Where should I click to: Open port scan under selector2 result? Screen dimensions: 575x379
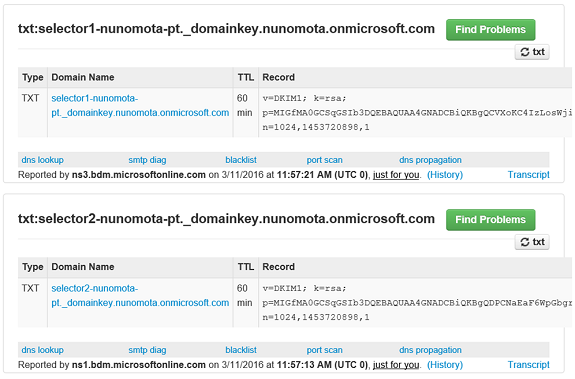(x=325, y=350)
